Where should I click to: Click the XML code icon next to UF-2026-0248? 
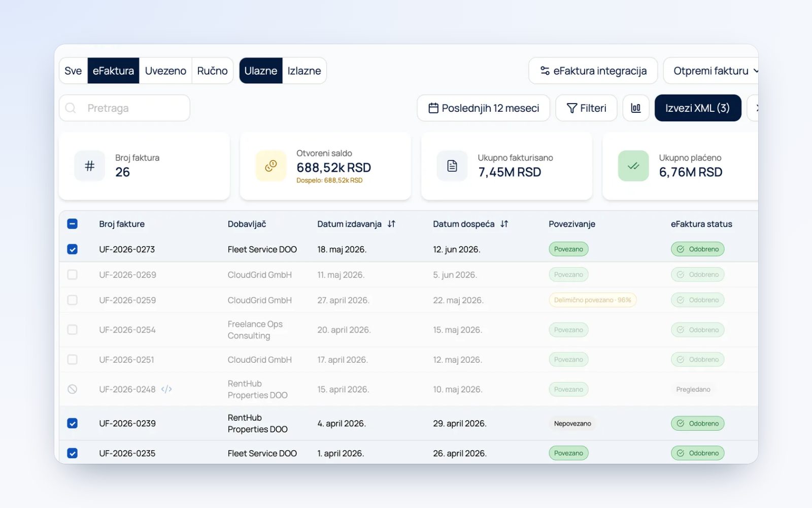pyautogui.click(x=166, y=389)
